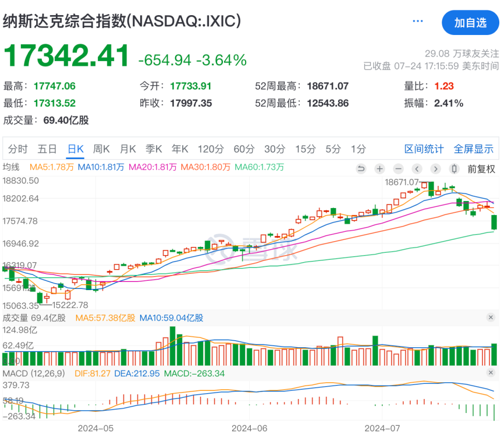
Task: Switch to the 周K weekly tab
Action: click(103, 149)
